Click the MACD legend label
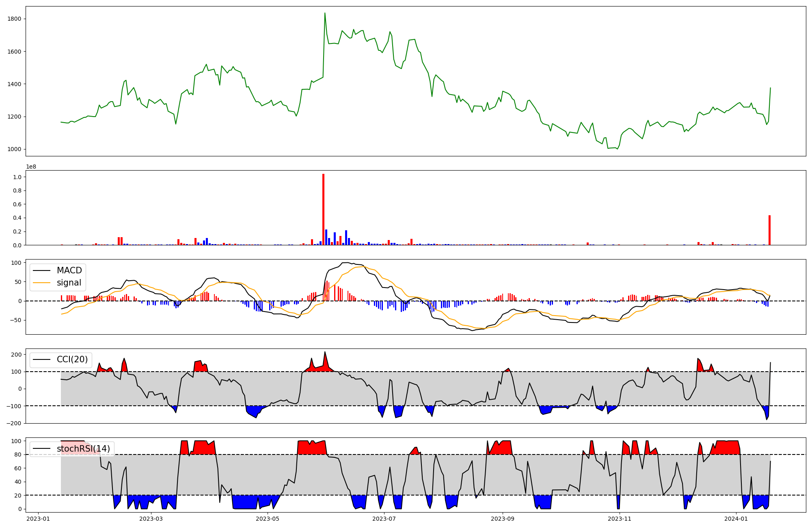 (x=69, y=270)
